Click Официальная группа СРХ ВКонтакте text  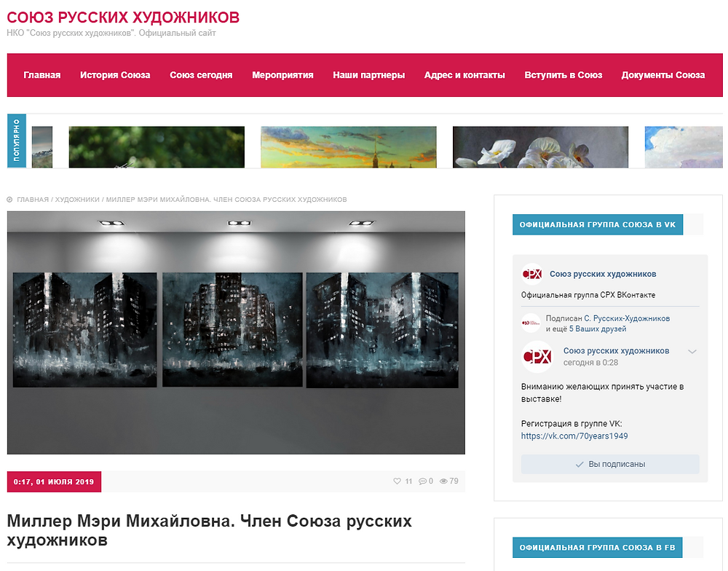pos(588,295)
